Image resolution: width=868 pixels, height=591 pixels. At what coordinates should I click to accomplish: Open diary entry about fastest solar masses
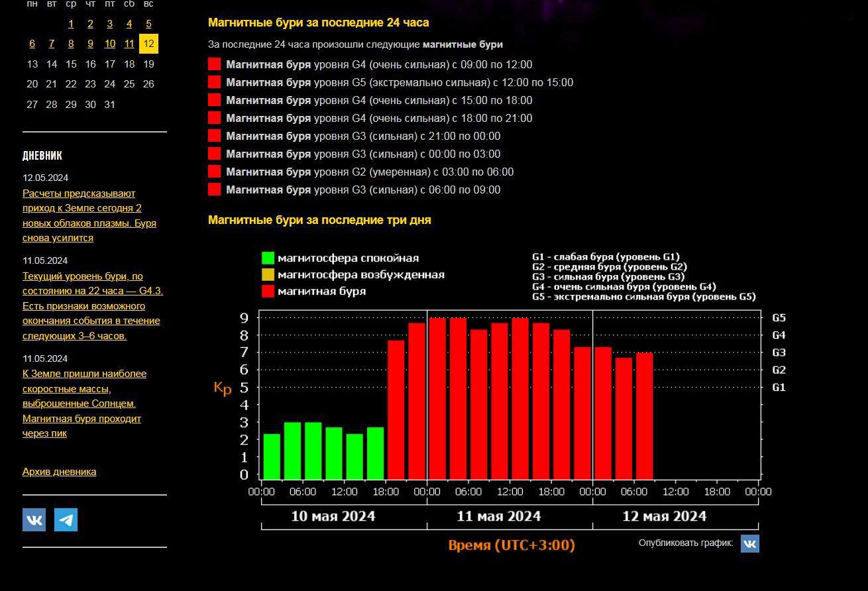pyautogui.click(x=84, y=403)
